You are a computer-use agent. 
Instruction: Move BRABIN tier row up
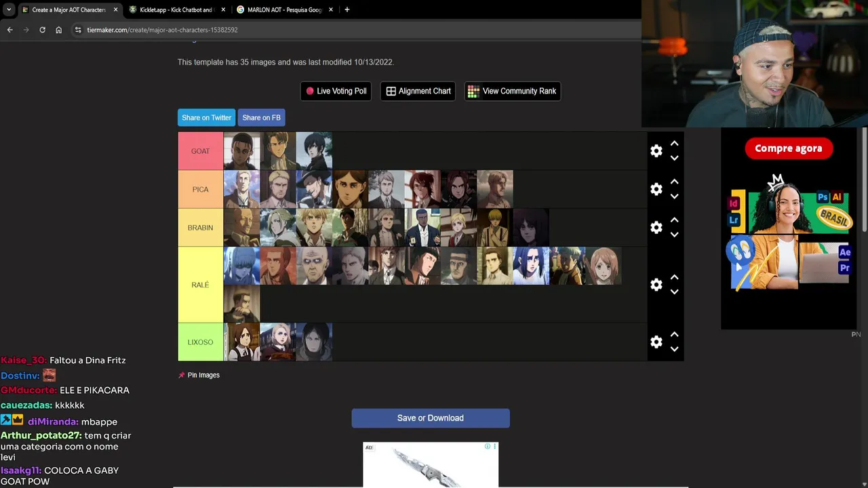(x=674, y=220)
